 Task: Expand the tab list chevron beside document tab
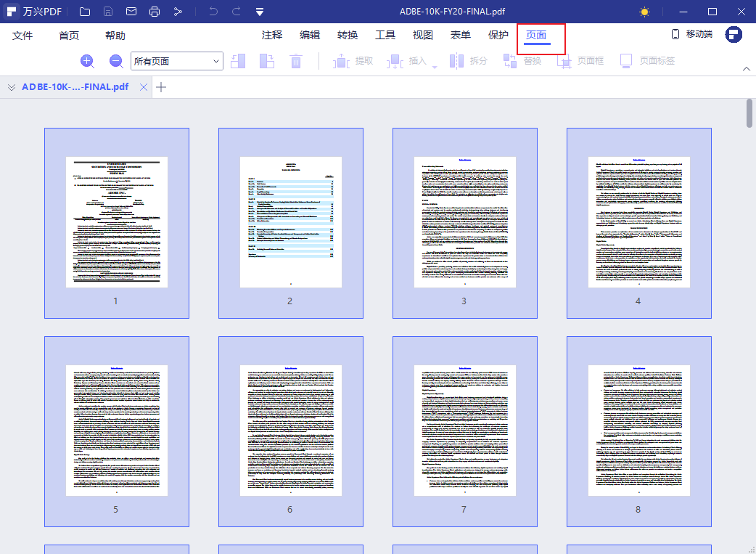coord(12,87)
